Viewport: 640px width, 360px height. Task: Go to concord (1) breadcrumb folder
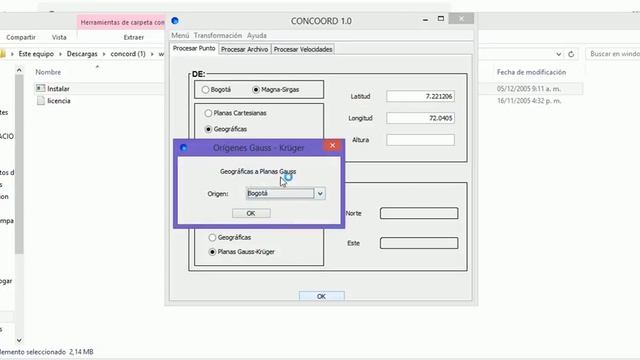pos(128,54)
